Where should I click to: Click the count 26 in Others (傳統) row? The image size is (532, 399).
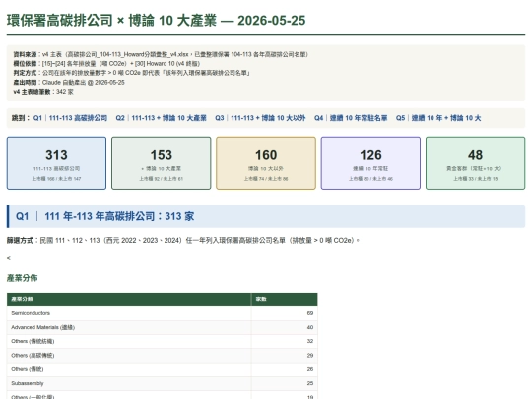(x=310, y=369)
